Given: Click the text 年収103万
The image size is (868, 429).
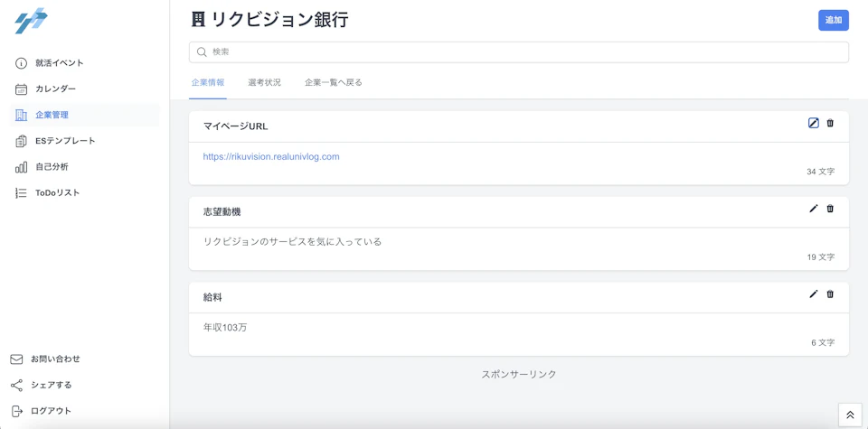Looking at the screenshot, I should [x=225, y=327].
